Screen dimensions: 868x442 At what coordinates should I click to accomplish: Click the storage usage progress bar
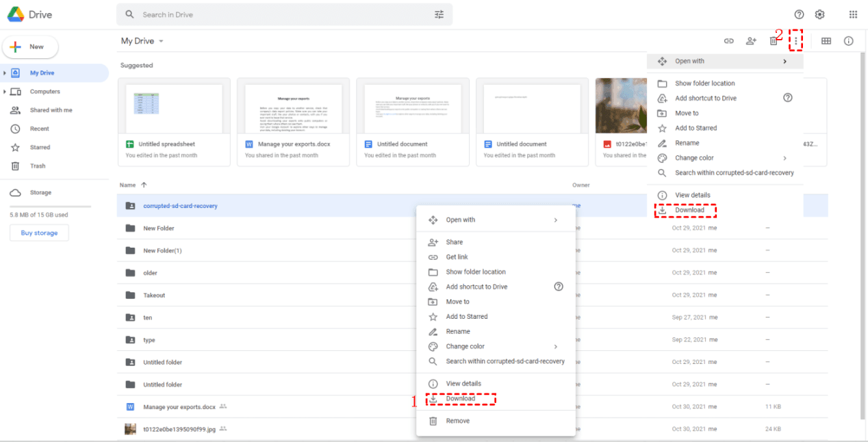[50, 207]
